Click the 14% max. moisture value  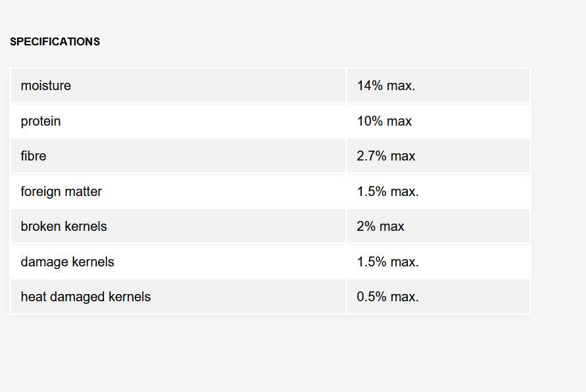[386, 86]
